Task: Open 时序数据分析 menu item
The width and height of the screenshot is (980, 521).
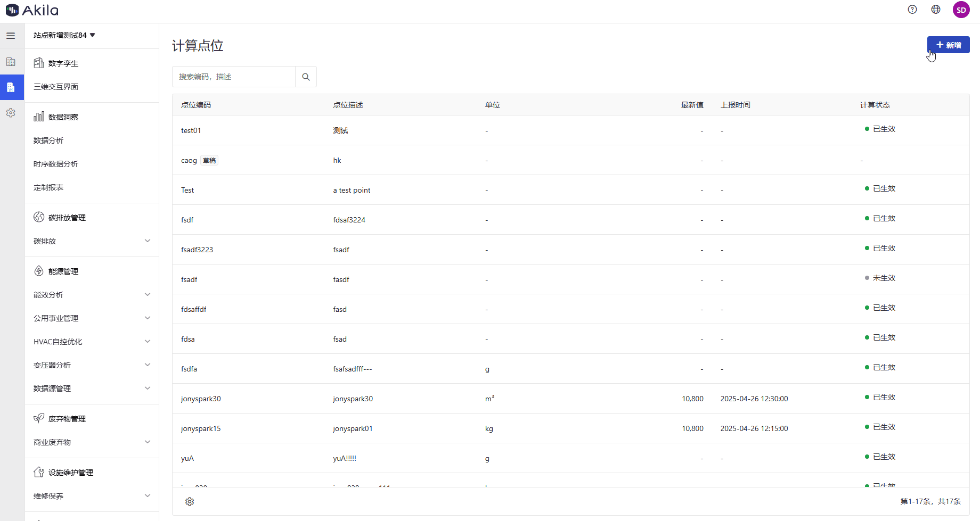Action: click(56, 164)
